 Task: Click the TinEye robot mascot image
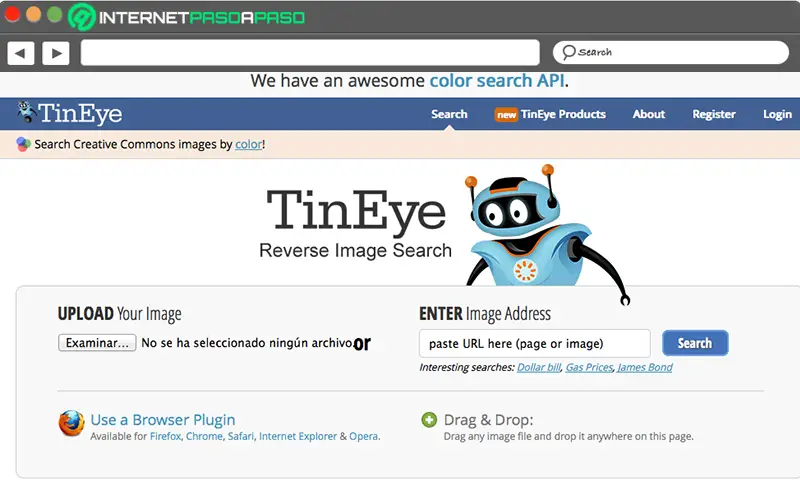point(546,234)
